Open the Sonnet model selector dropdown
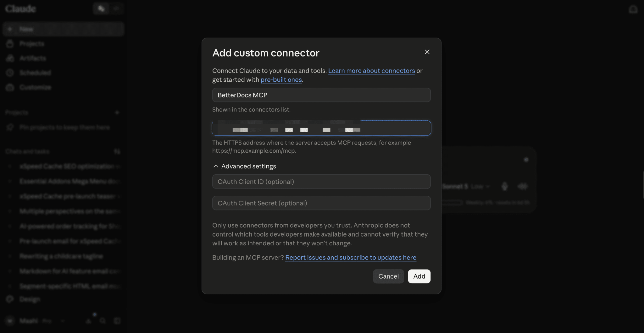644x333 pixels. [466, 187]
